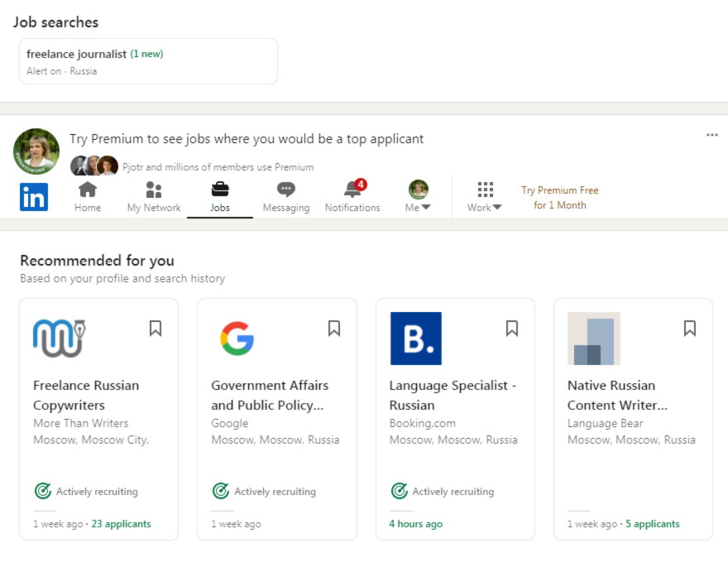Screen dimensions: 728x567
Task: Click the Language Bear placeholder logo
Action: click(594, 339)
